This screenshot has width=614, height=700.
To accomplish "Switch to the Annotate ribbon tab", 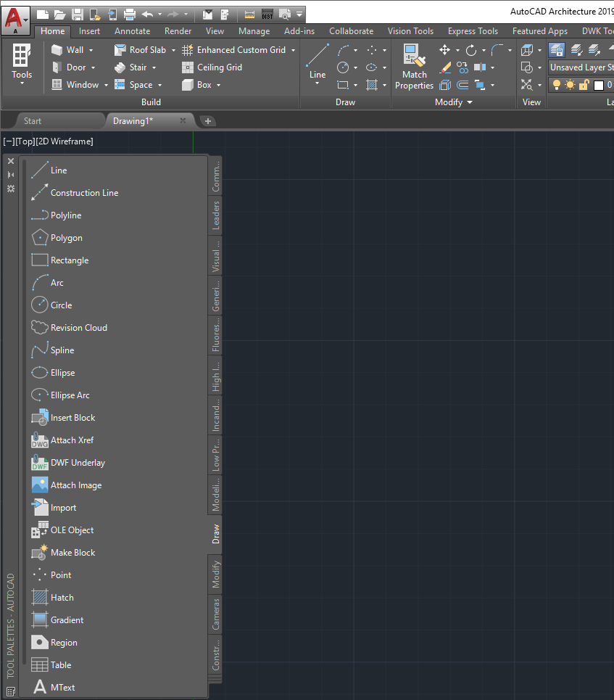I will tap(132, 31).
